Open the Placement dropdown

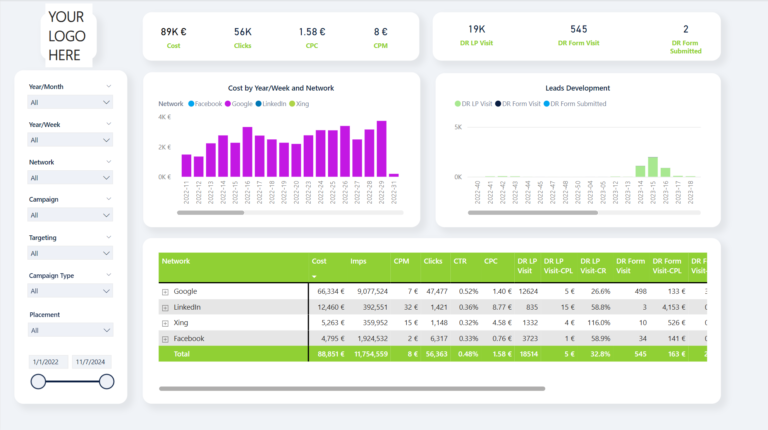70,330
